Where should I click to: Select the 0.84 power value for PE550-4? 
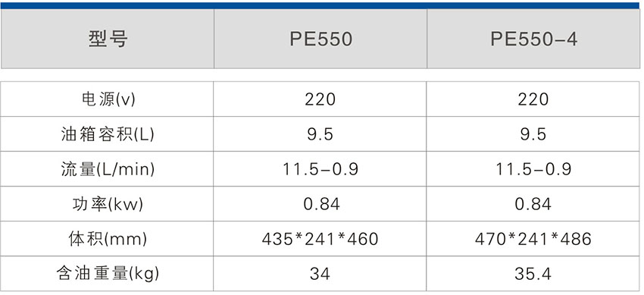[x=533, y=204]
